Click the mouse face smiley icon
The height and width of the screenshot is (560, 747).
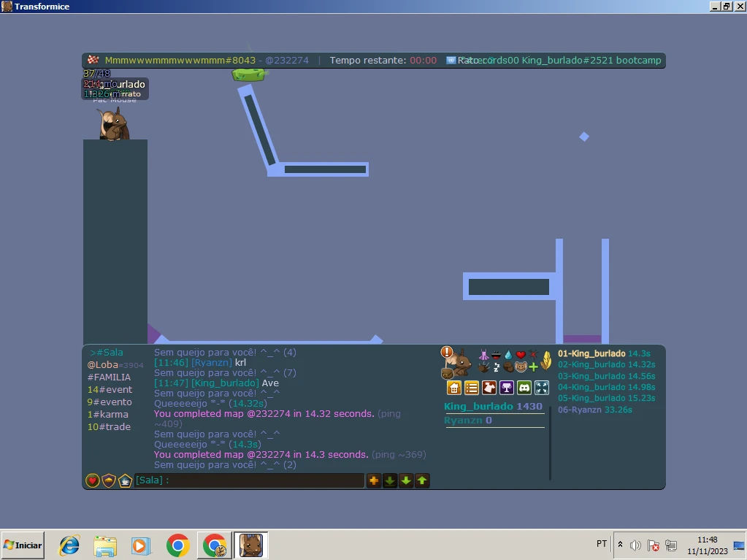click(x=521, y=367)
